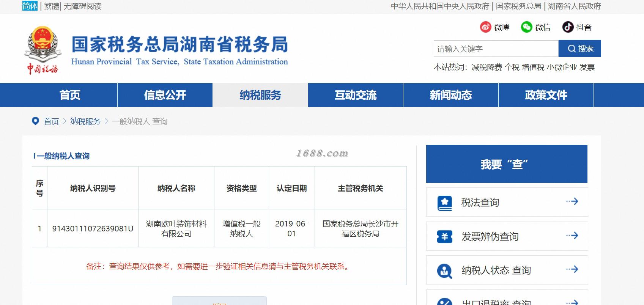Click date cell 2019-06-01

point(291,228)
